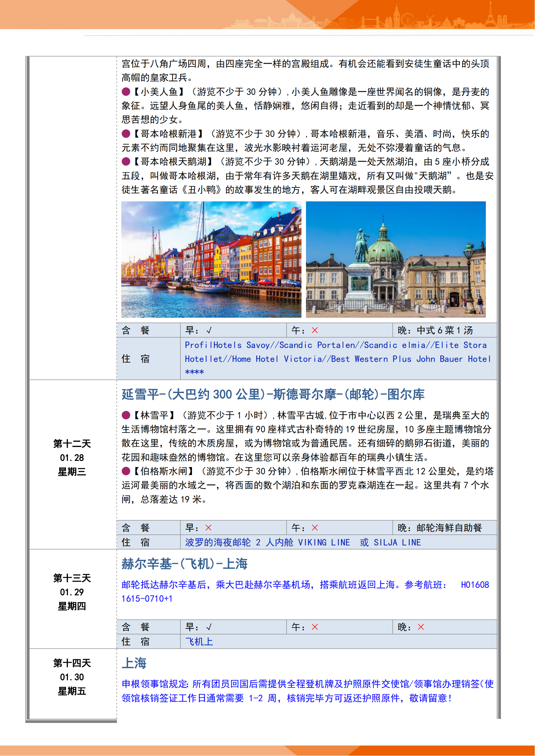Click the heading 延雪平-(大巴约300公里)-斯德哥尔摩
535x756 pixels.
pyautogui.click(x=273, y=394)
